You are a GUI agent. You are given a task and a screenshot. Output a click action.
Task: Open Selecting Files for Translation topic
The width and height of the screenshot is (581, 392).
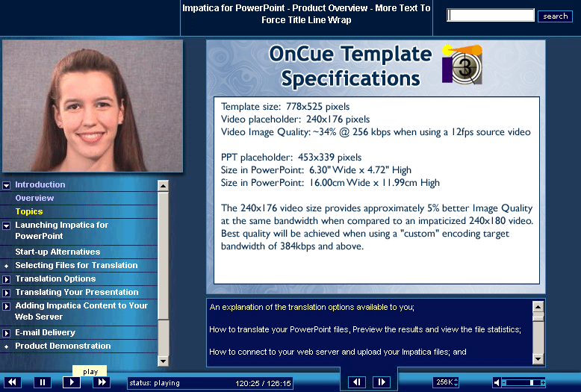(x=76, y=265)
